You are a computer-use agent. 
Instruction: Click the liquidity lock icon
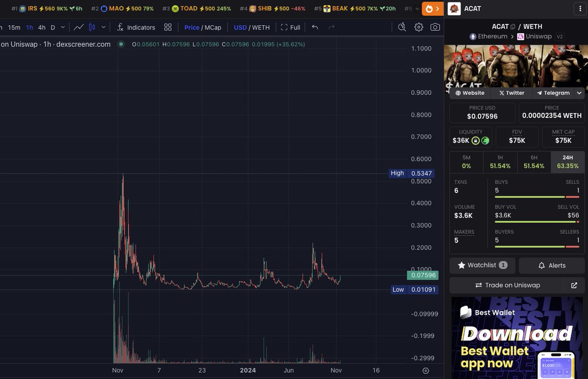pyautogui.click(x=475, y=141)
